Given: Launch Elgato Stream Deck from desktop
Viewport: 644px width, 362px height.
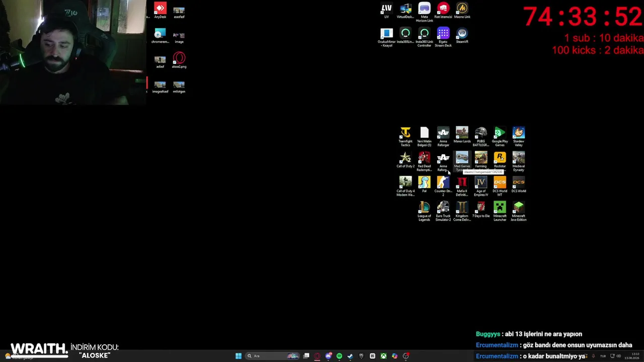Looking at the screenshot, I should pos(443,37).
